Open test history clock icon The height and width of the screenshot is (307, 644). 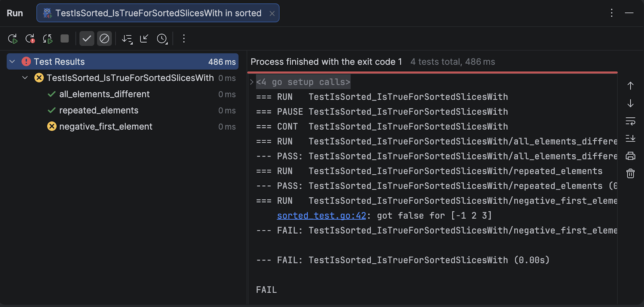(x=162, y=39)
